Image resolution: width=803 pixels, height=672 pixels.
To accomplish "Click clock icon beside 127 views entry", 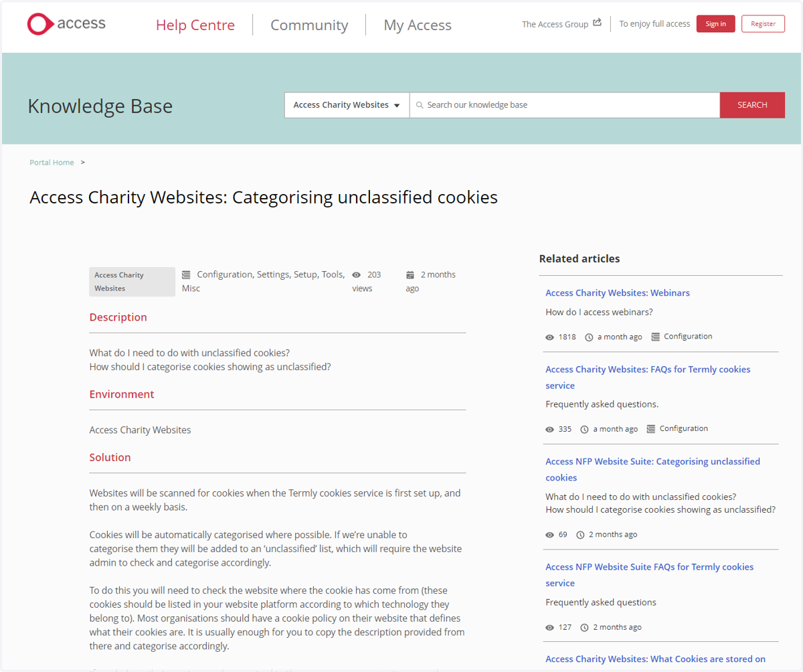I will click(x=585, y=628).
